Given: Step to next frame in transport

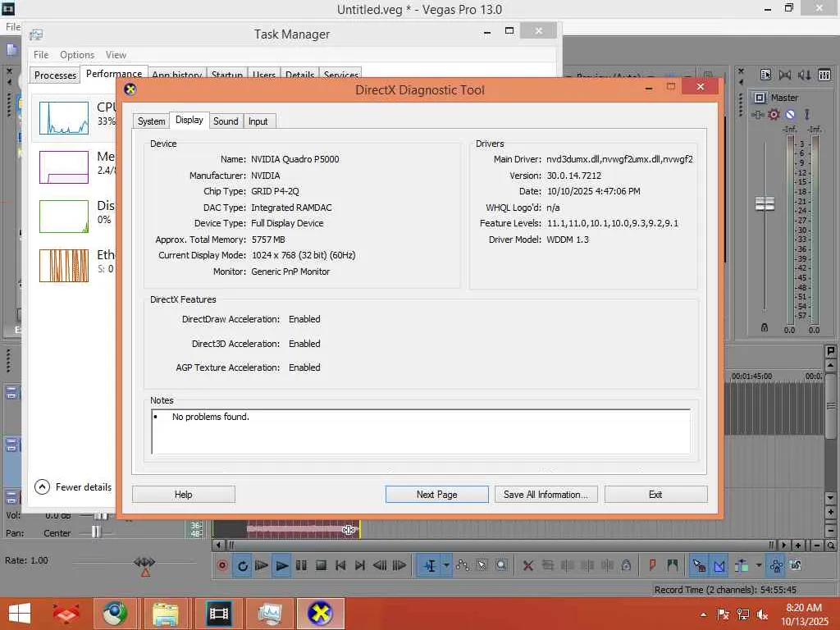Looking at the screenshot, I should pyautogui.click(x=399, y=565).
